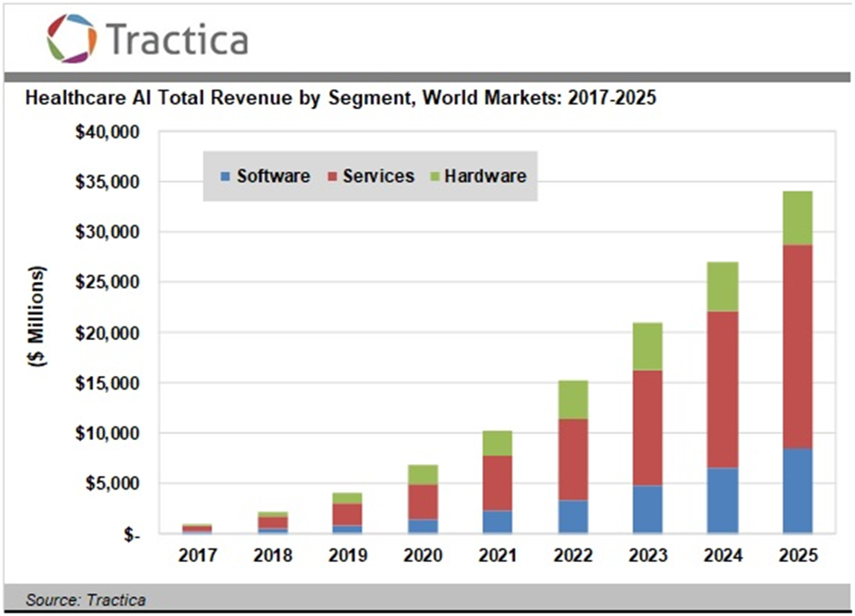Click the $40,000 y-axis label
This screenshot has height=616, width=855.
pos(108,132)
